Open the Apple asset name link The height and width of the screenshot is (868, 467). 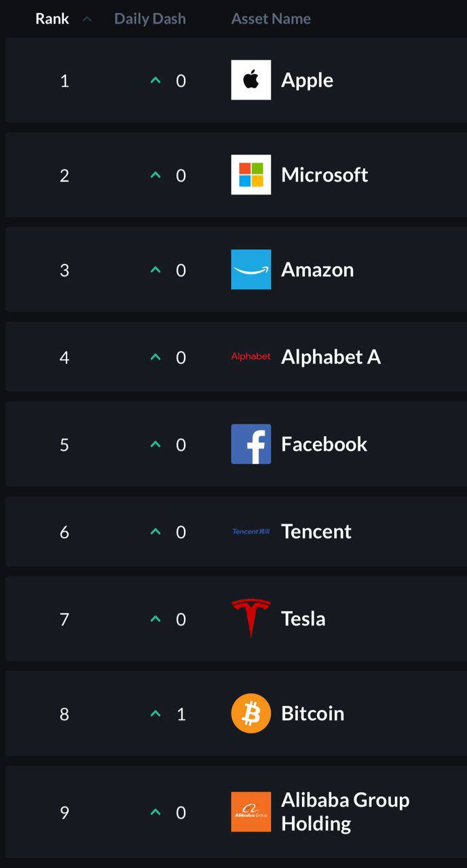[x=307, y=80]
